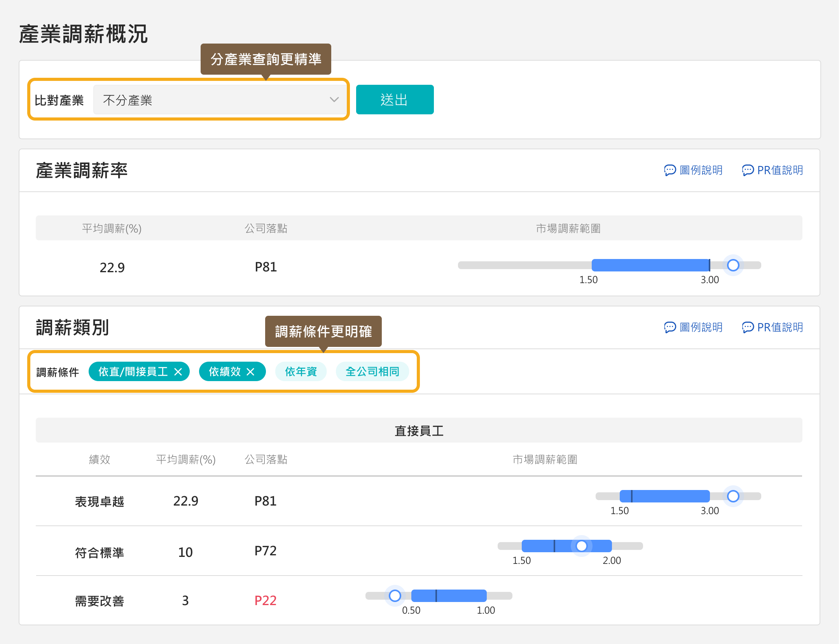
Task: Click the 表現卓越 row range slider handle
Action: tap(733, 496)
